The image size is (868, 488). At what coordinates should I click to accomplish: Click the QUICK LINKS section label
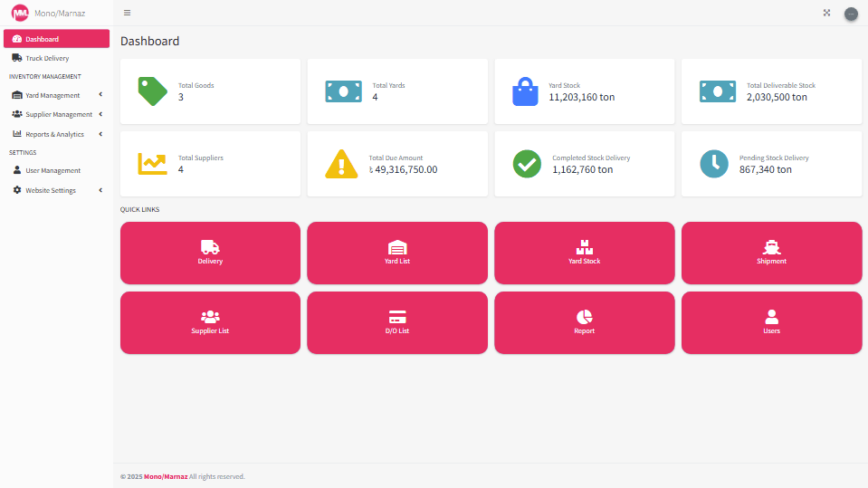[139, 209]
